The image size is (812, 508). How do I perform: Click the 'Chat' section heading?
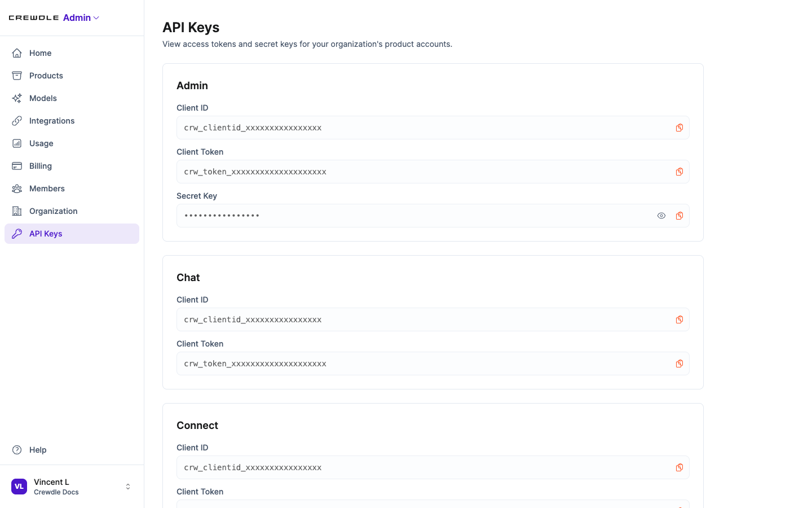pyautogui.click(x=188, y=278)
